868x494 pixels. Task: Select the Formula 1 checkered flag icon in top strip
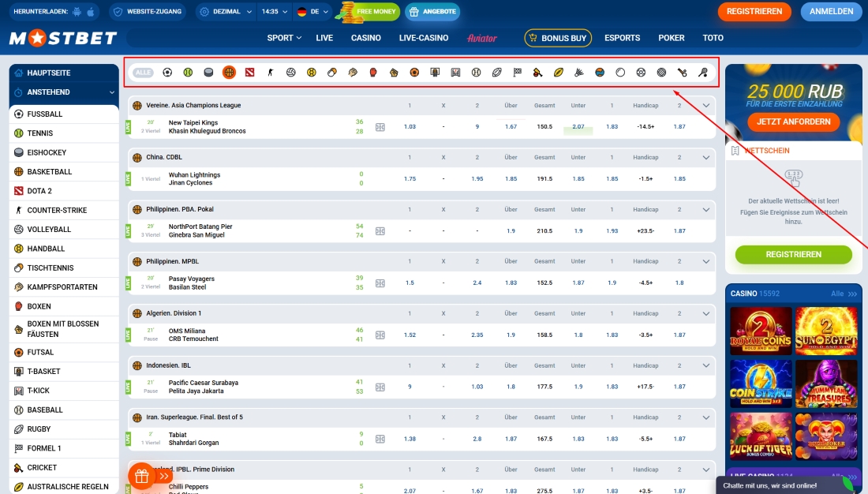(517, 73)
